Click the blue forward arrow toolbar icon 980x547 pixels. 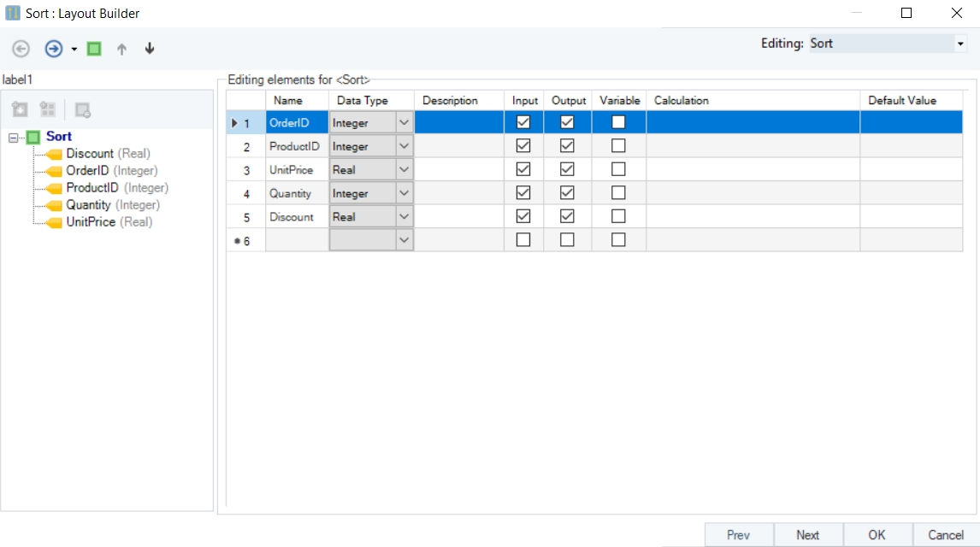coord(53,49)
